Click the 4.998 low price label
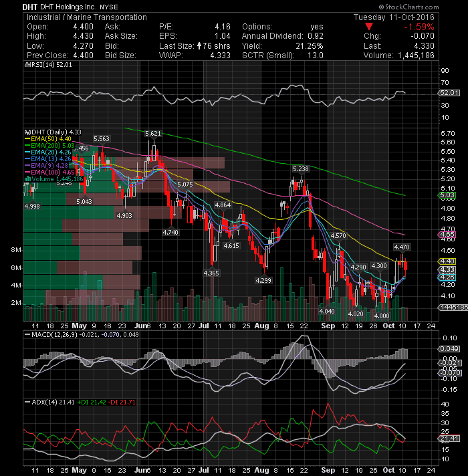The image size is (468, 476). coord(32,206)
